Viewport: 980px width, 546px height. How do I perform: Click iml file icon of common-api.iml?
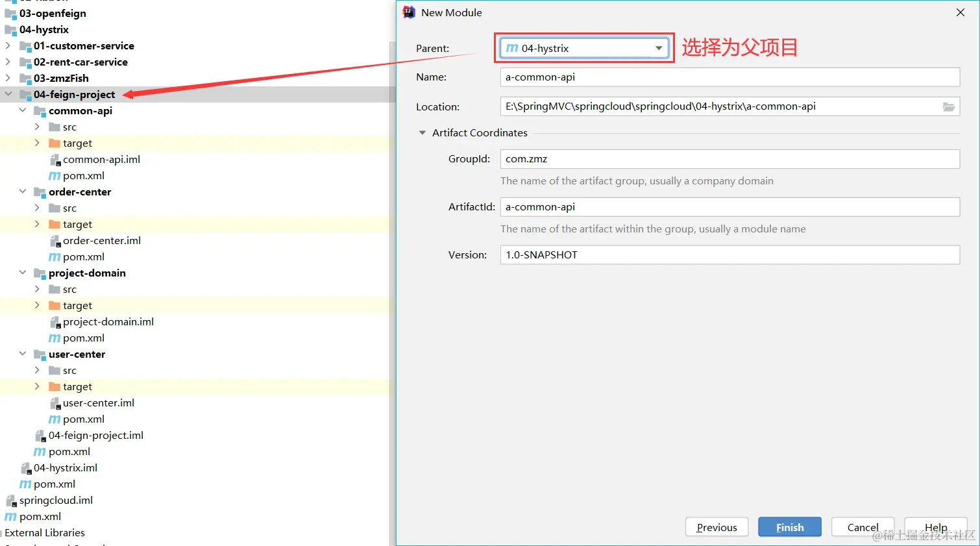[55, 160]
